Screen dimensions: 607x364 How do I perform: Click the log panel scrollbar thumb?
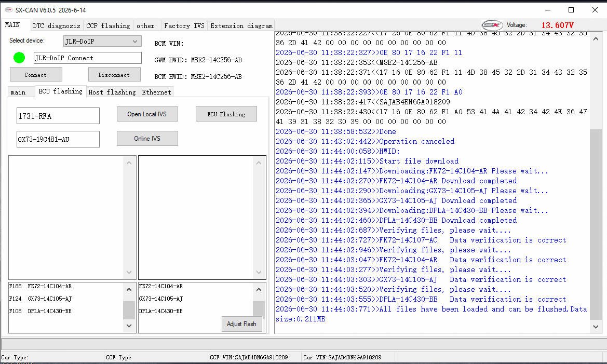coord(596,224)
